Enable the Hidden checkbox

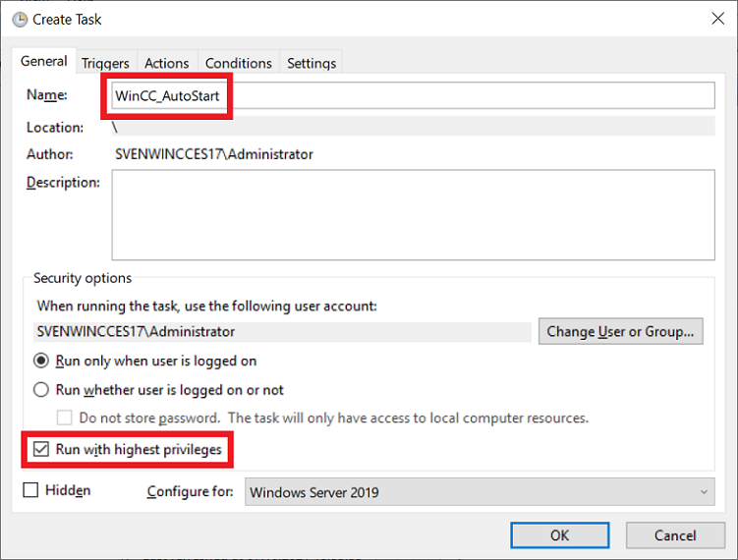(30, 490)
